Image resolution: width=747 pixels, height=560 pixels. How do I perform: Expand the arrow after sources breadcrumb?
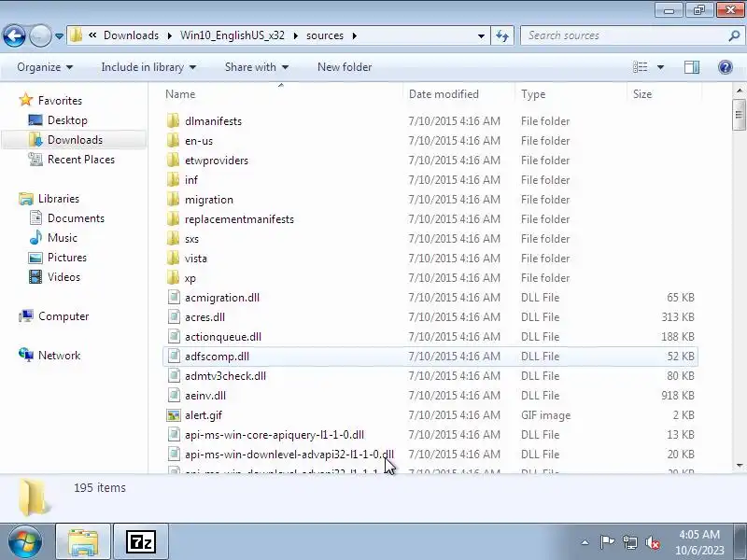pyautogui.click(x=355, y=35)
